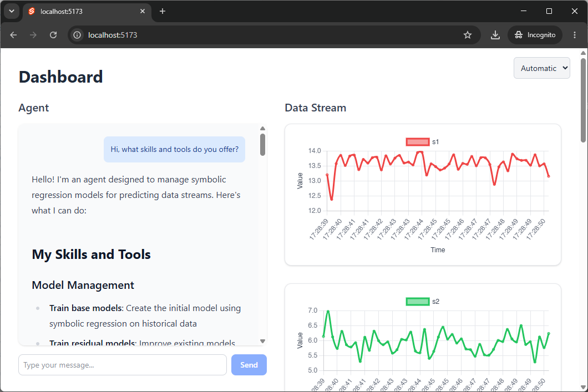This screenshot has width=588, height=392.
Task: Click the Svelte favicon on the tab
Action: [x=32, y=11]
